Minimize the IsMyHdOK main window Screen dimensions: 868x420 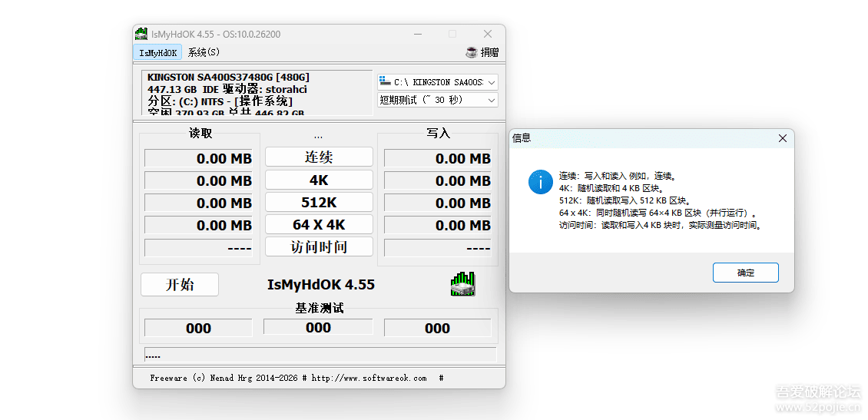point(419,35)
